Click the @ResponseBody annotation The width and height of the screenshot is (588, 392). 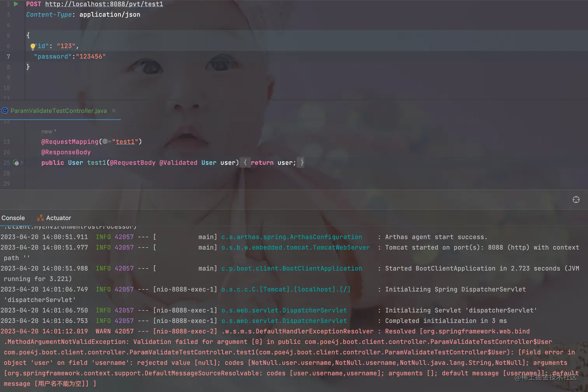(66, 152)
